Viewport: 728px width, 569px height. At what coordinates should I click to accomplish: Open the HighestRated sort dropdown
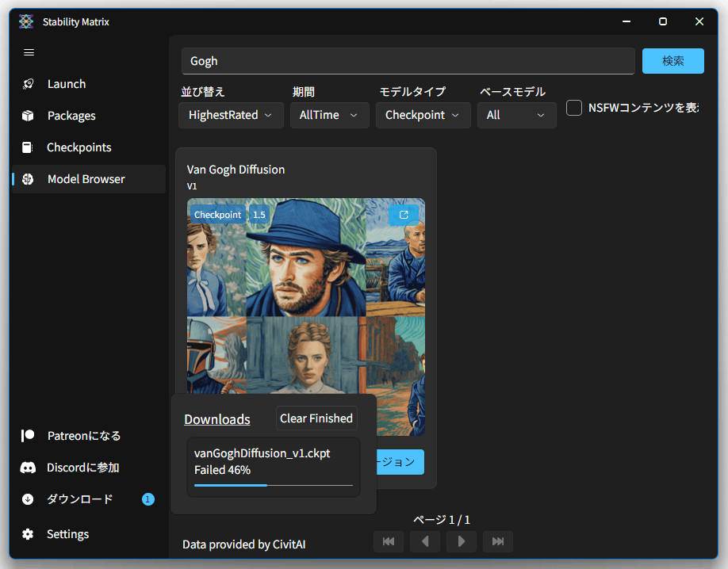(x=232, y=115)
